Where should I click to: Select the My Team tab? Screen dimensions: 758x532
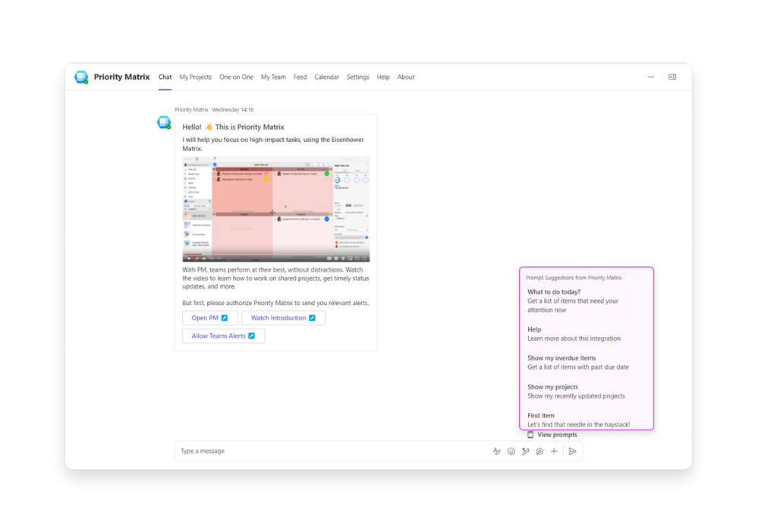click(x=273, y=77)
